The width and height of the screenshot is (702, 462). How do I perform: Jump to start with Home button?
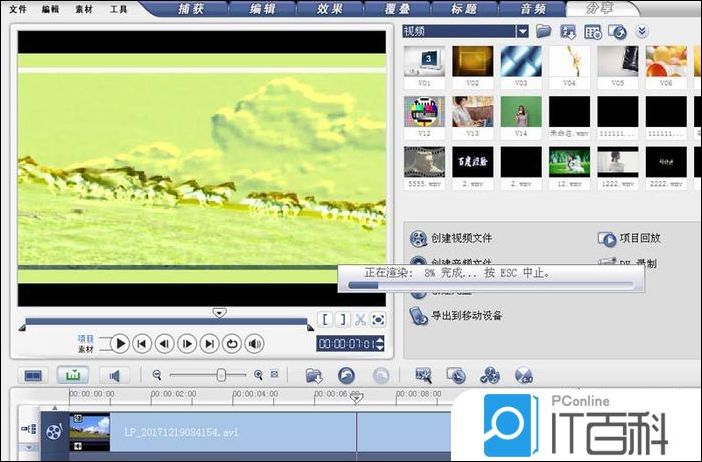click(142, 344)
